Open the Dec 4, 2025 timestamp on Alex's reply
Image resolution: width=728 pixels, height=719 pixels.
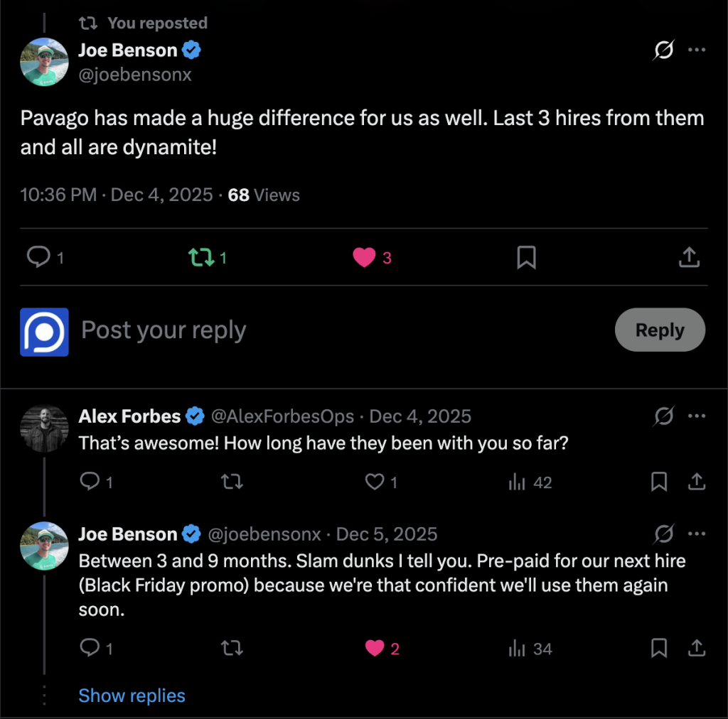click(x=420, y=416)
